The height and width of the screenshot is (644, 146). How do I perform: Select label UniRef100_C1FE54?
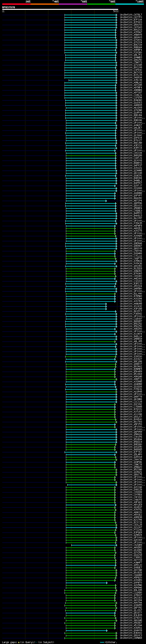131,98
